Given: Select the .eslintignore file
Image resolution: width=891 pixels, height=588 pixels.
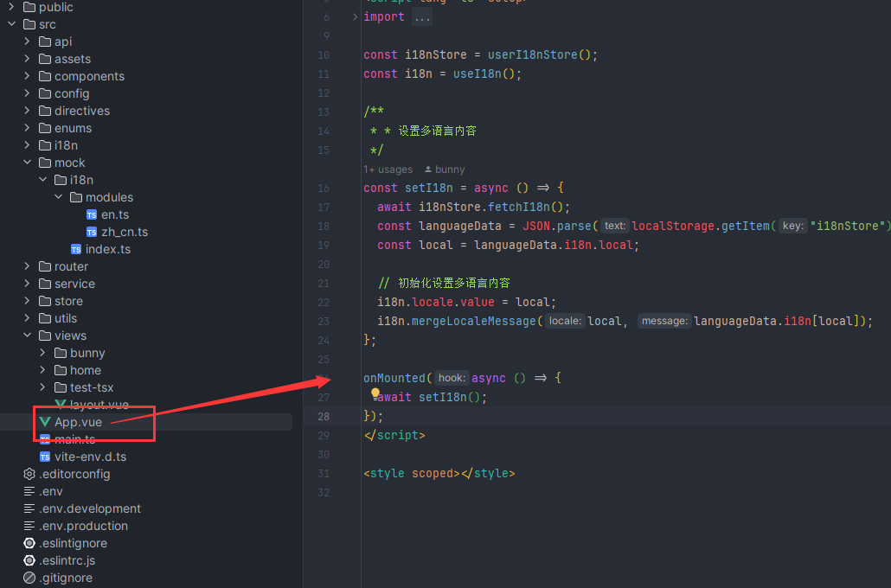Looking at the screenshot, I should [x=73, y=543].
